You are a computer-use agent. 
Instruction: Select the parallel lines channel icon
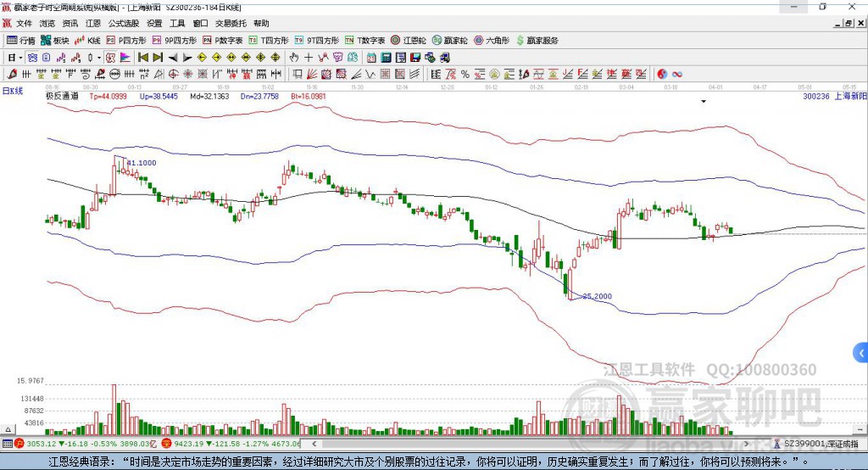click(415, 75)
